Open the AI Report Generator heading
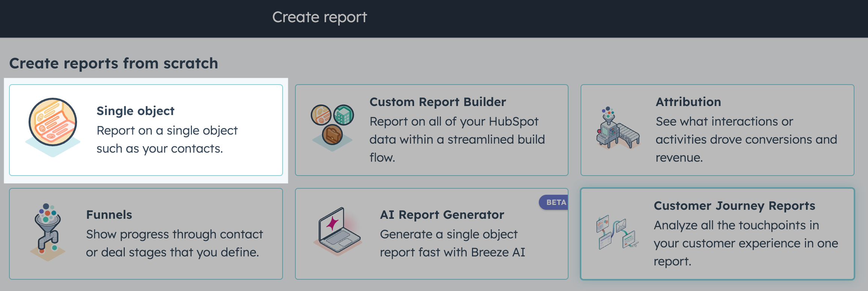The image size is (868, 291). click(x=442, y=215)
